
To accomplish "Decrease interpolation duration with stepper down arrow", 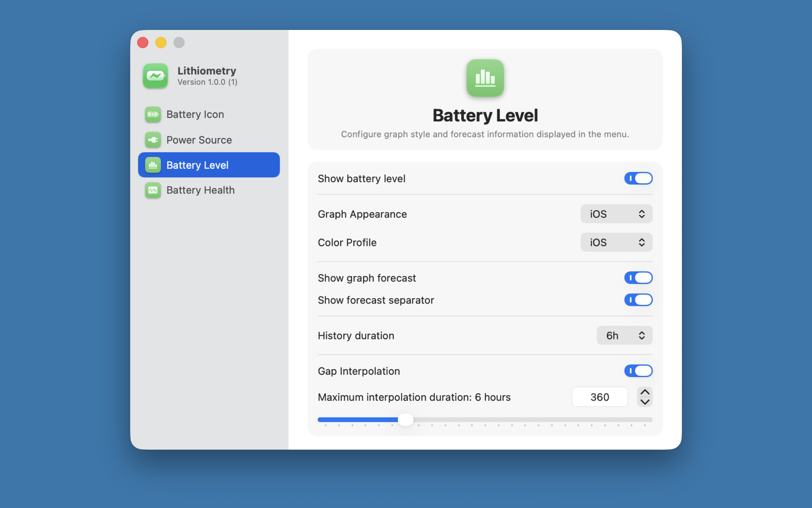I will (x=645, y=402).
